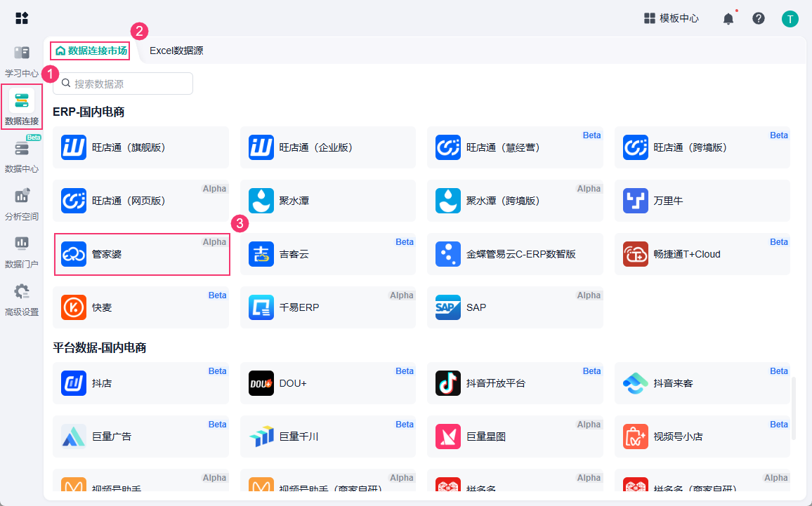
Task: Choose the 畅捷通T+Cloud data source
Action: point(702,254)
